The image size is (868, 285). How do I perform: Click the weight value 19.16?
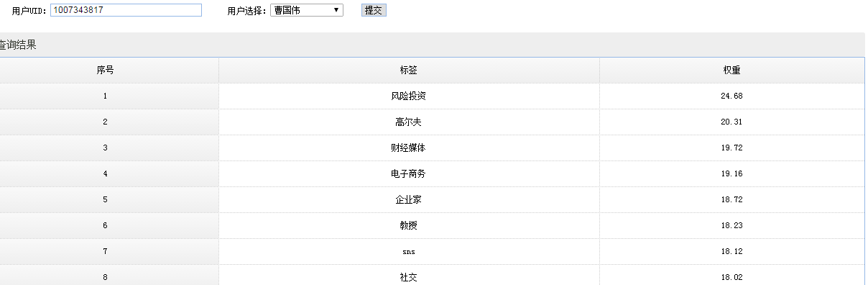(x=731, y=174)
